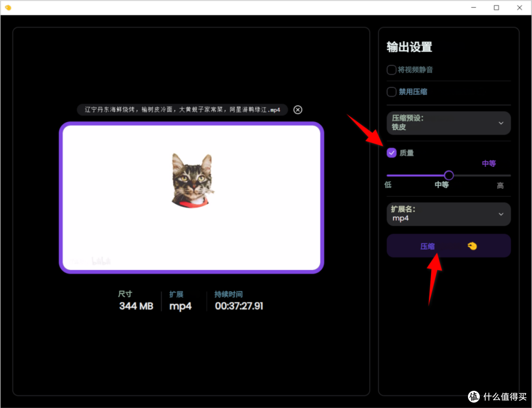The height and width of the screenshot is (408, 532).
Task: Minimize the application window
Action: point(474,7)
